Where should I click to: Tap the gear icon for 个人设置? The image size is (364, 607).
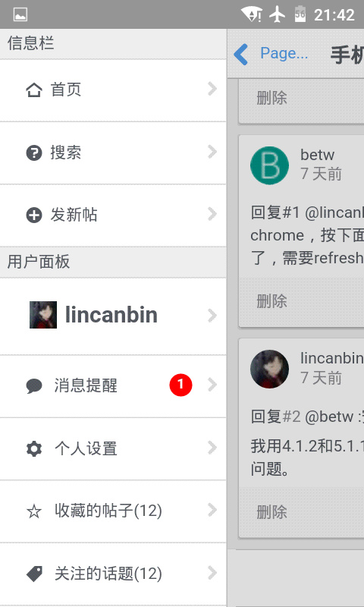click(x=34, y=448)
